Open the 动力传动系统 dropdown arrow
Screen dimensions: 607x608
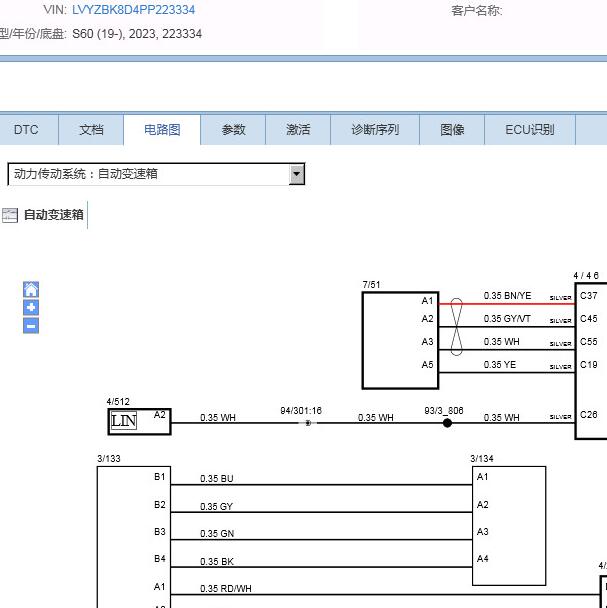pos(296,174)
